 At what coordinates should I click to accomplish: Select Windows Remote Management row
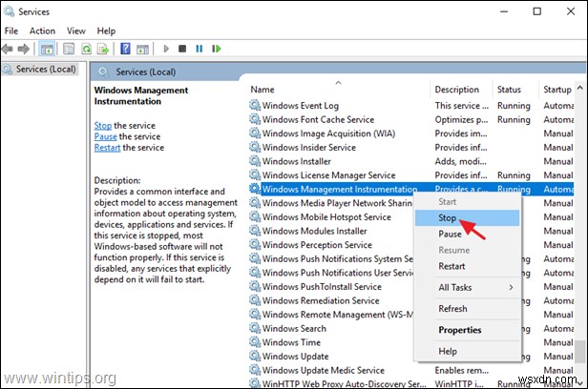coord(330,315)
